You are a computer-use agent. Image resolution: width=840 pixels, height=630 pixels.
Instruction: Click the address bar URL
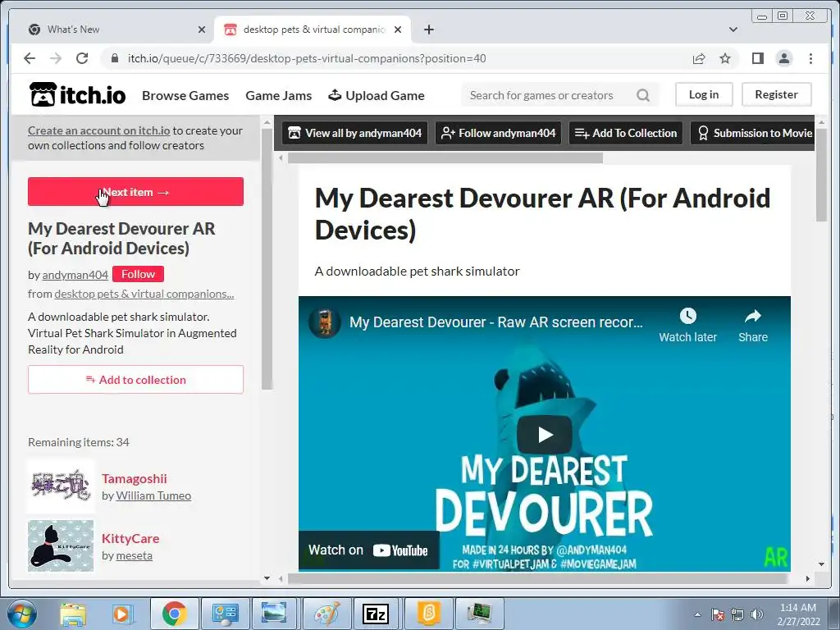307,58
